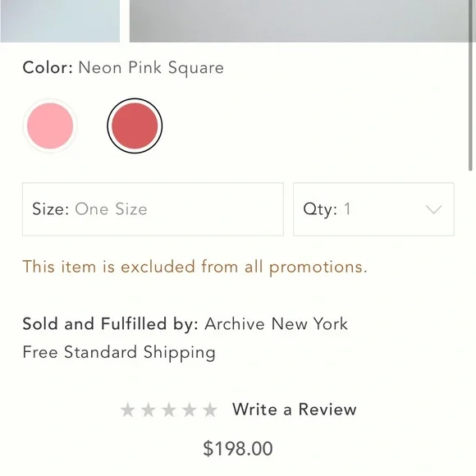This screenshot has width=476, height=476.
Task: Click the second rating star
Action: point(149,410)
